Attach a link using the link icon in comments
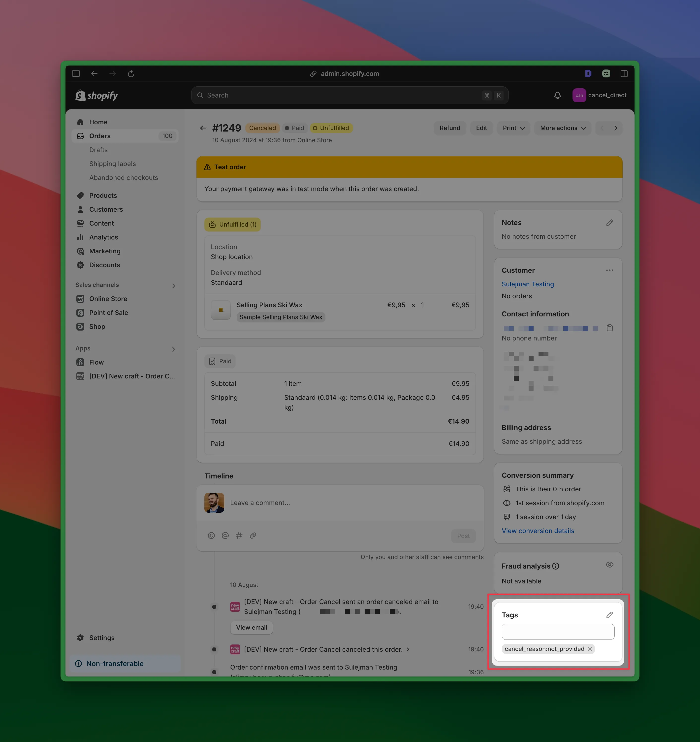 click(x=253, y=535)
